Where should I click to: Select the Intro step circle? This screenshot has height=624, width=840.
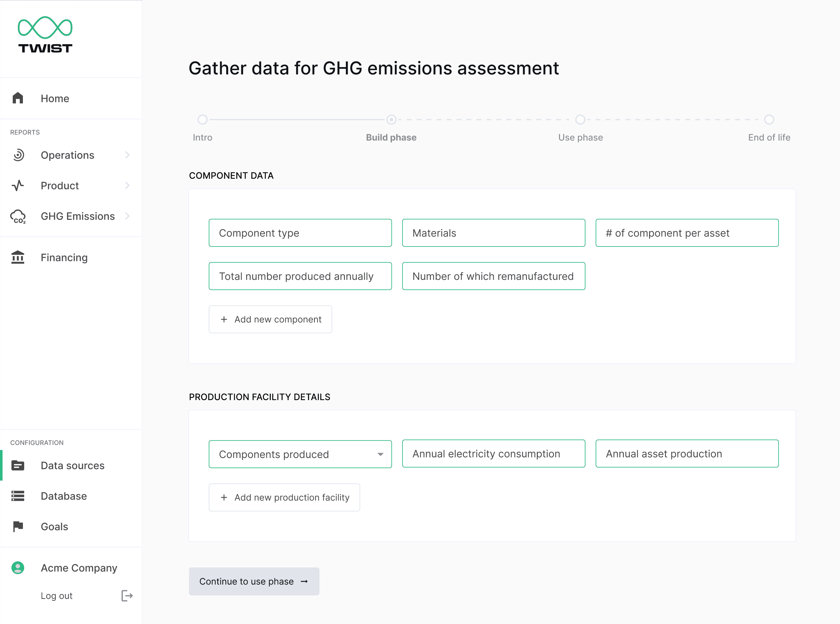click(203, 120)
